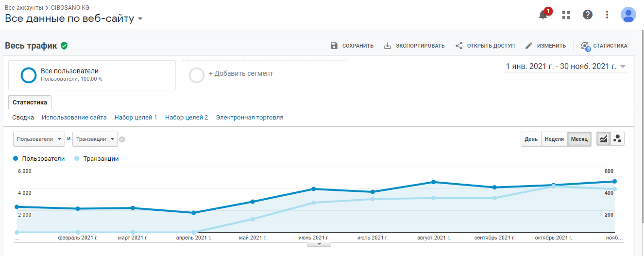Select the День time granularity
This screenshot has width=644, height=256.
point(531,139)
